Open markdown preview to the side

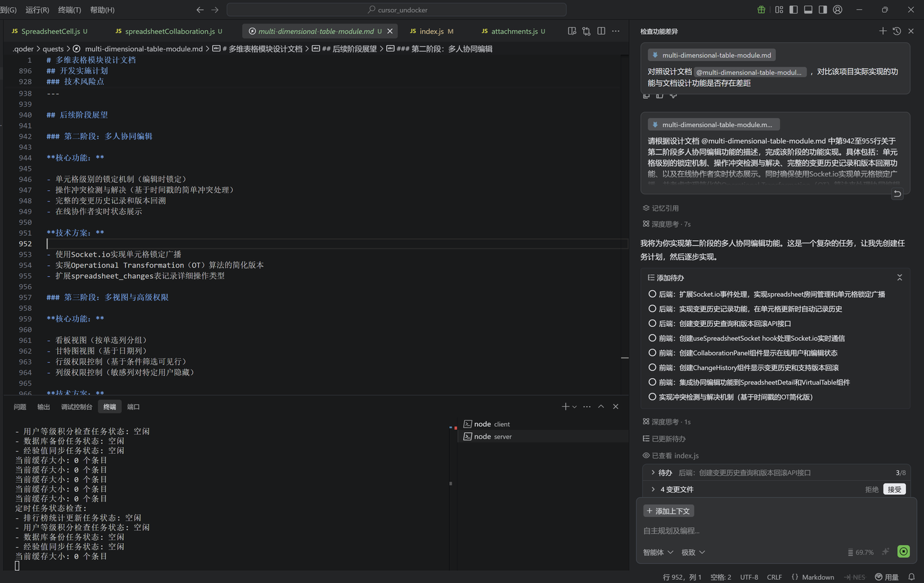point(572,31)
